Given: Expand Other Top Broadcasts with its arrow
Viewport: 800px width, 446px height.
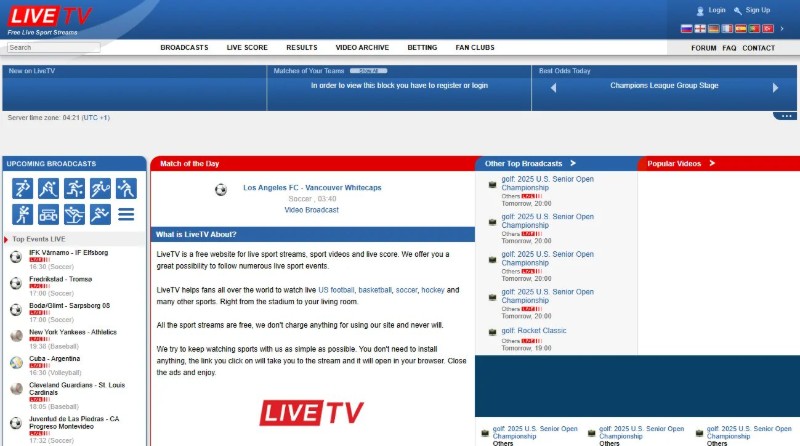Looking at the screenshot, I should (x=573, y=163).
